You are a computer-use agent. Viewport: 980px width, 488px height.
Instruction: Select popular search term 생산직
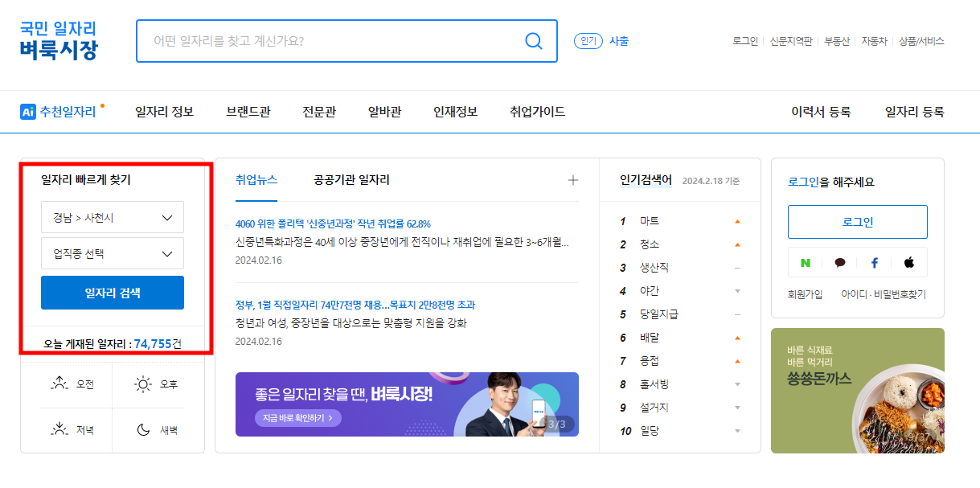pos(654,268)
